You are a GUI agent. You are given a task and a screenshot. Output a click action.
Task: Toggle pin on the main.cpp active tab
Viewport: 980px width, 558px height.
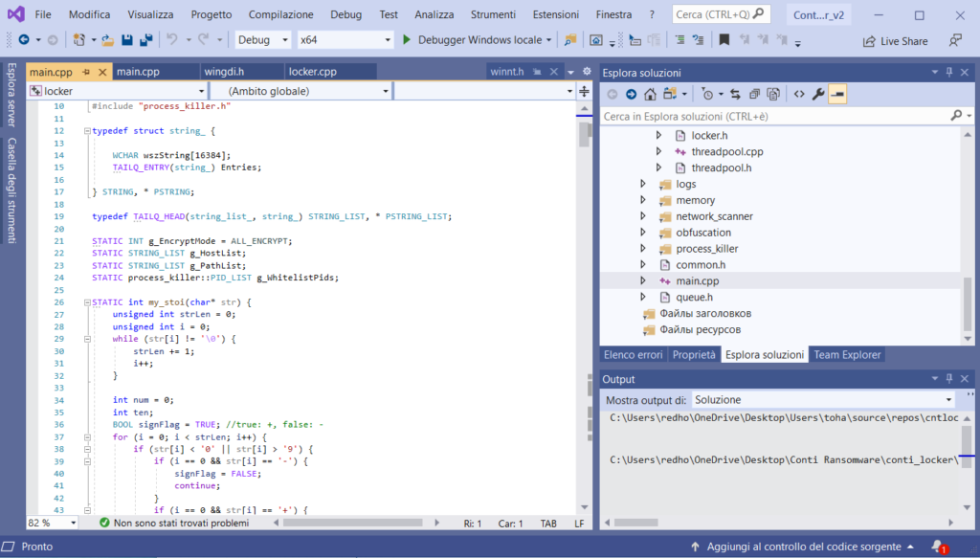click(85, 72)
